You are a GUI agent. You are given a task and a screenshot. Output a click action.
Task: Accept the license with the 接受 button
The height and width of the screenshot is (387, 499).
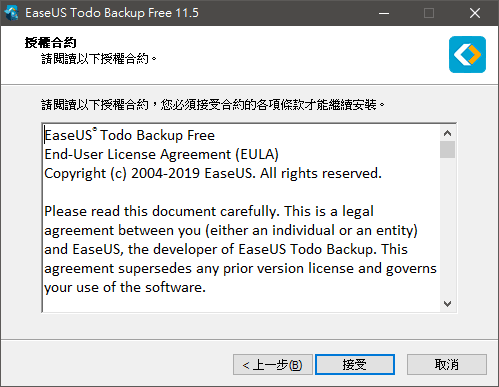point(355,364)
